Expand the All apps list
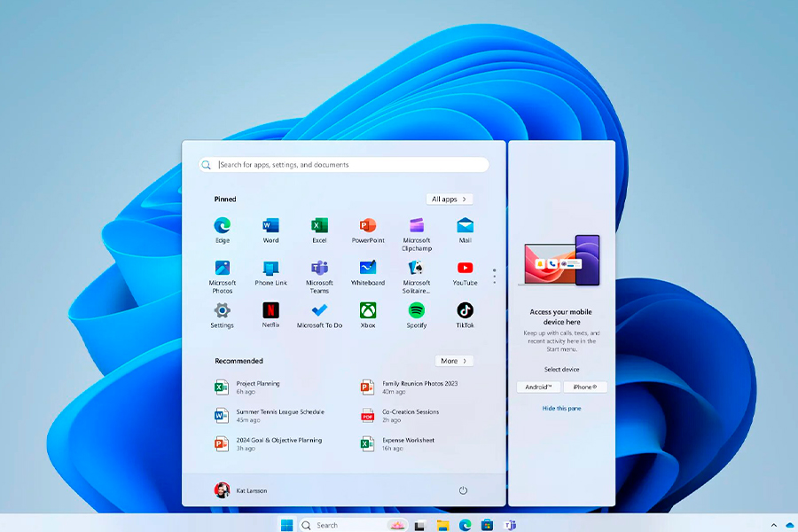The image size is (798, 532). 450,199
